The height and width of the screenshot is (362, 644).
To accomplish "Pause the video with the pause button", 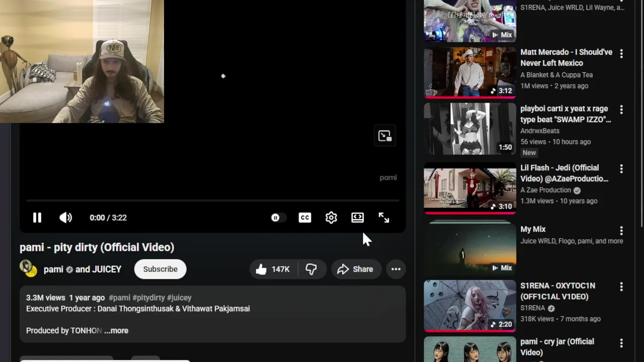I will coord(37,218).
